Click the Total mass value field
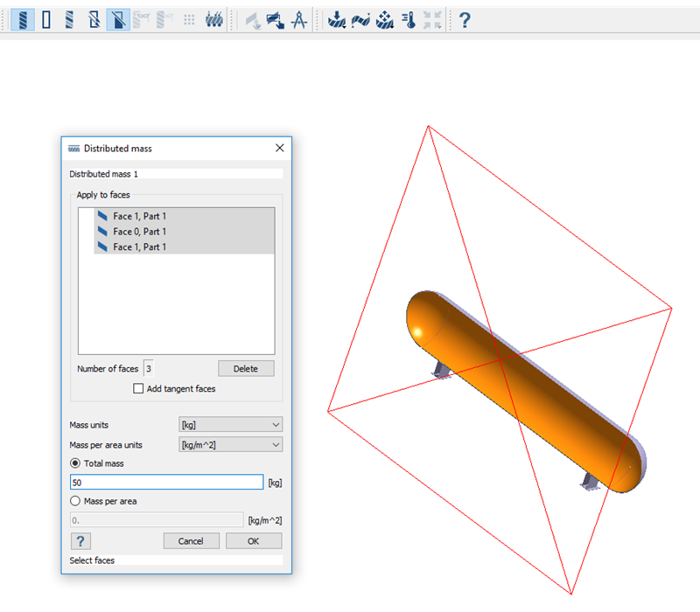700x612 pixels. 166,483
